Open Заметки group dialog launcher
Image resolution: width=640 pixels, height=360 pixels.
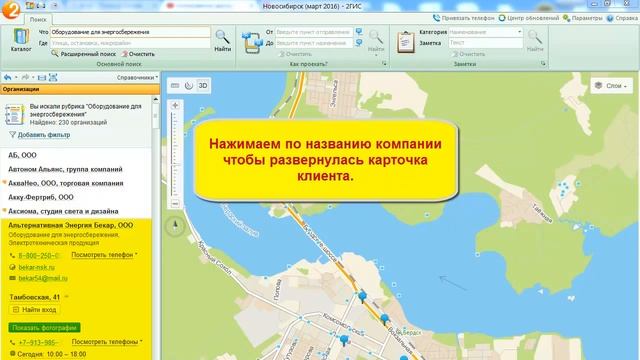[x=543, y=64]
